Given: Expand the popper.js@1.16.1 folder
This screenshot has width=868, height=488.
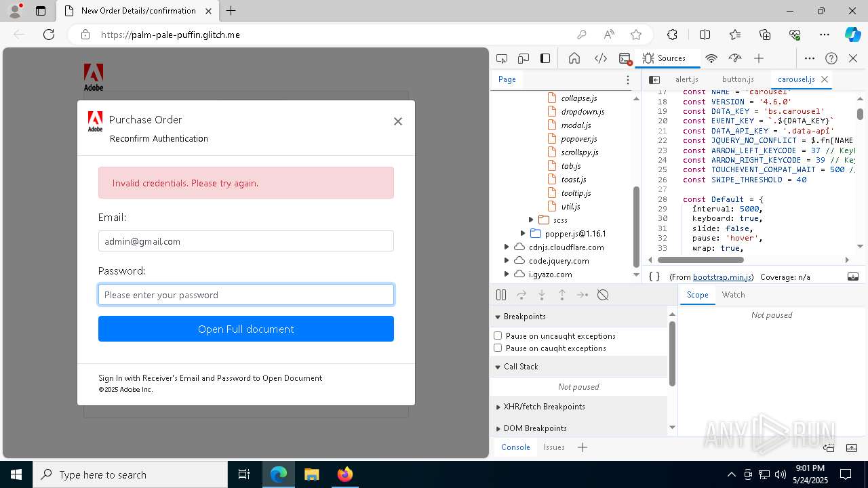Looking at the screenshot, I should 523,233.
